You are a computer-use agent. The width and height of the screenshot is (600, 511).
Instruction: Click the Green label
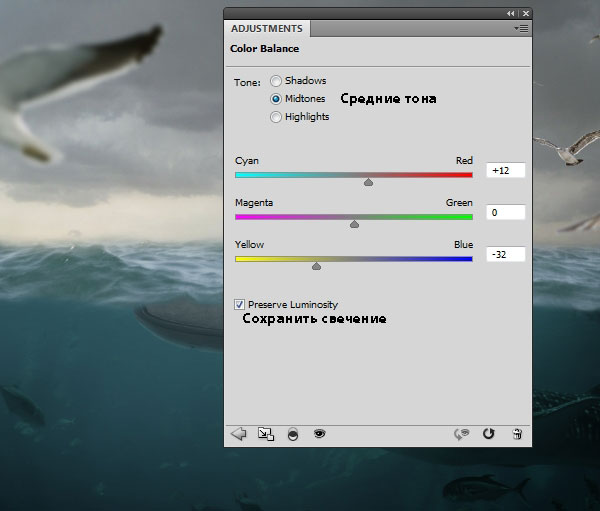click(459, 202)
